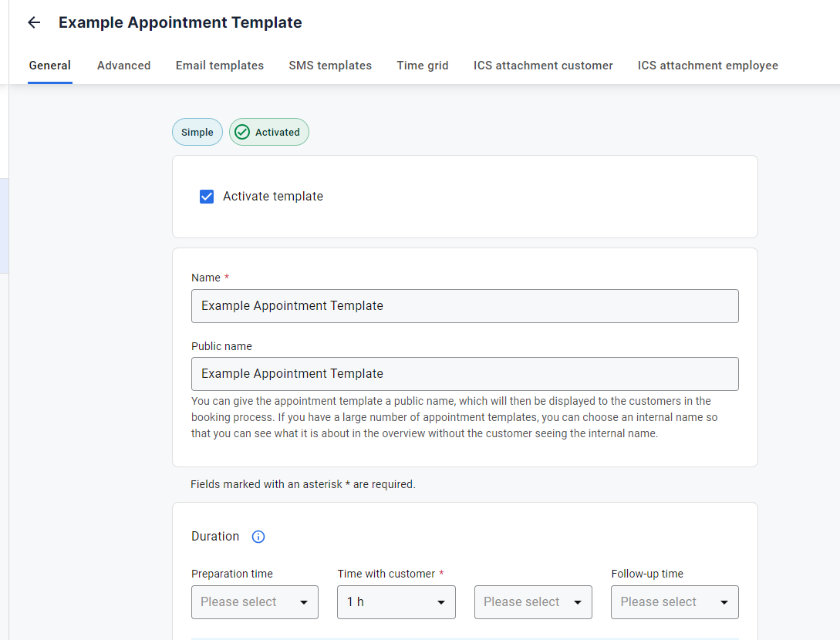This screenshot has height=640, width=840.
Task: Open the Time with customer minutes dropdown
Action: point(533,602)
